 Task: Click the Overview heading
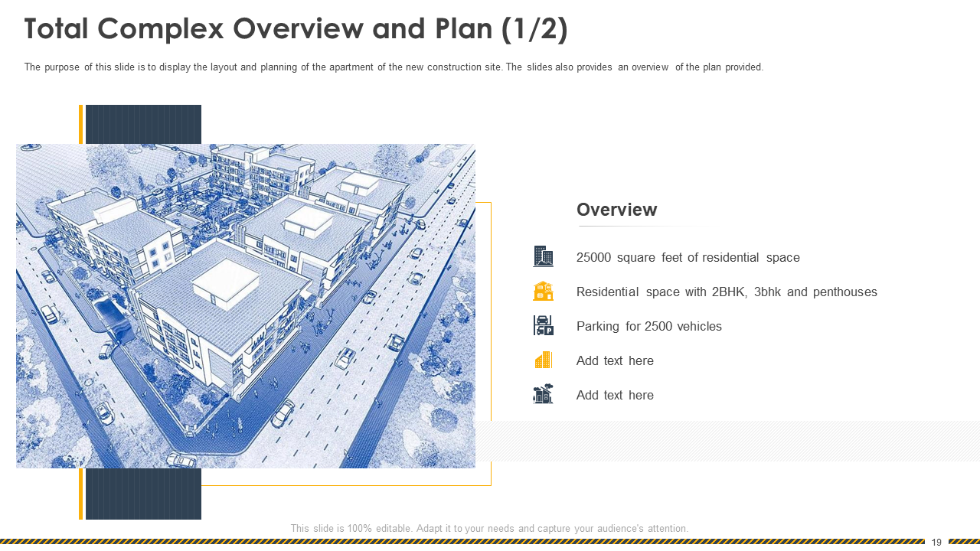click(617, 210)
